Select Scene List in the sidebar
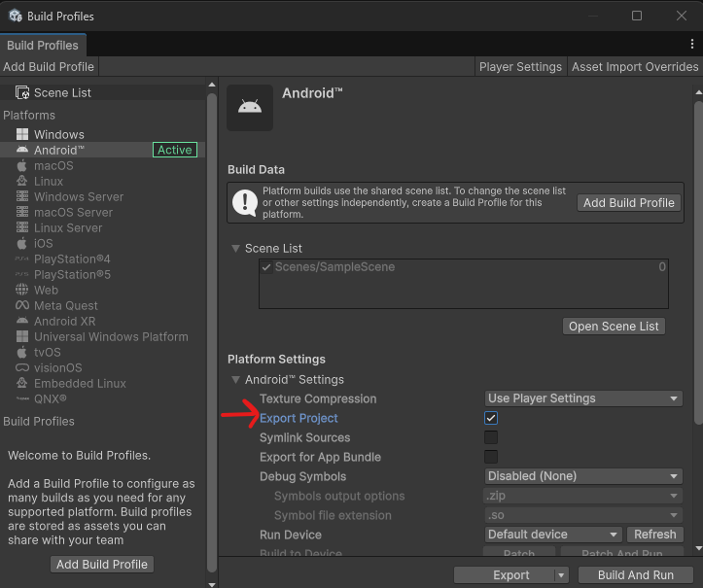This screenshot has height=588, width=703. [x=103, y=92]
